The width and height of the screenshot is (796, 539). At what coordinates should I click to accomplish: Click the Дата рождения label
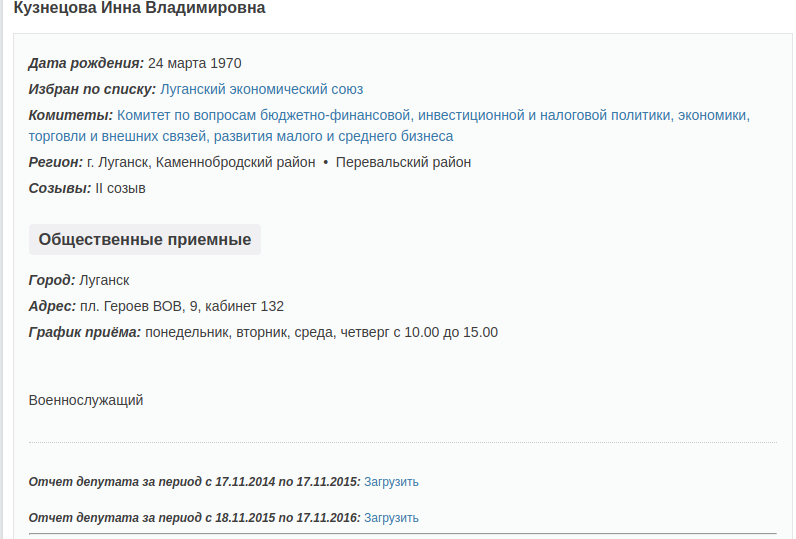[x=86, y=63]
